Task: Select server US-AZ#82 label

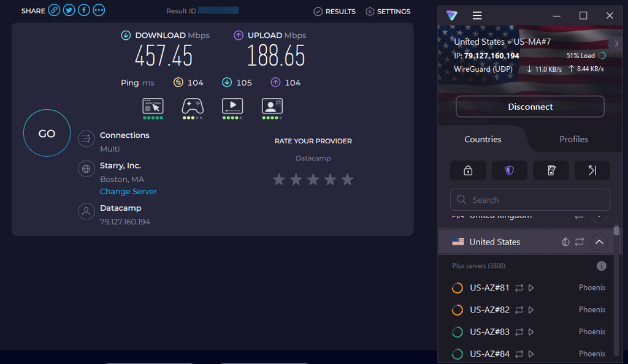Action: [x=489, y=310]
